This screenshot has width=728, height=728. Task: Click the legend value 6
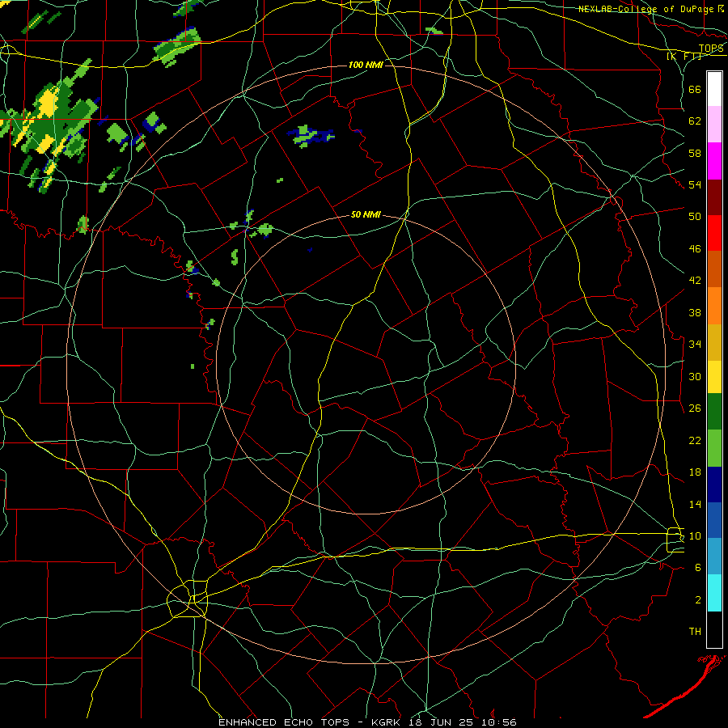coord(698,567)
